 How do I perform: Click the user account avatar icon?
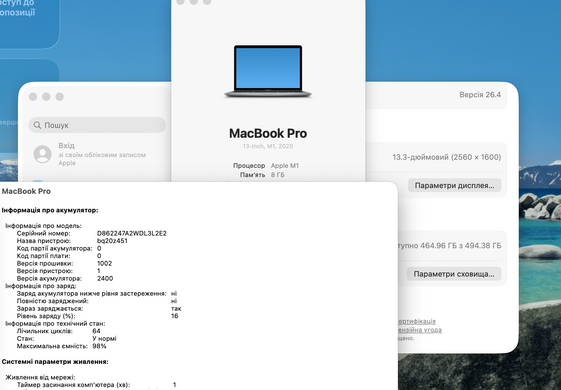[43, 154]
